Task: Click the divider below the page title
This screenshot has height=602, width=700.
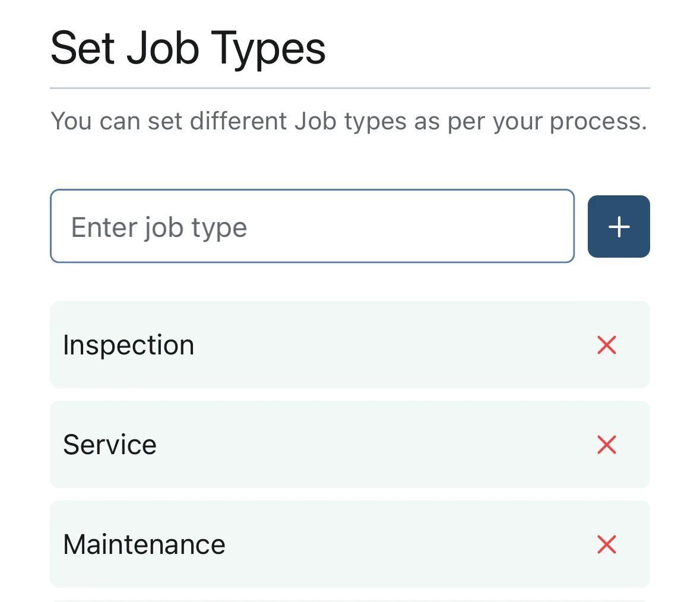Action: [349, 87]
